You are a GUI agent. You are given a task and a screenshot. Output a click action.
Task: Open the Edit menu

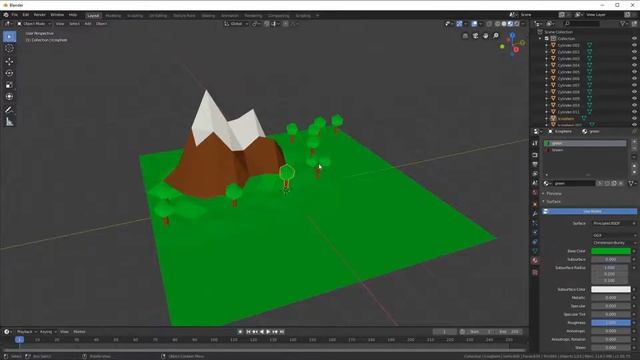click(x=26, y=15)
